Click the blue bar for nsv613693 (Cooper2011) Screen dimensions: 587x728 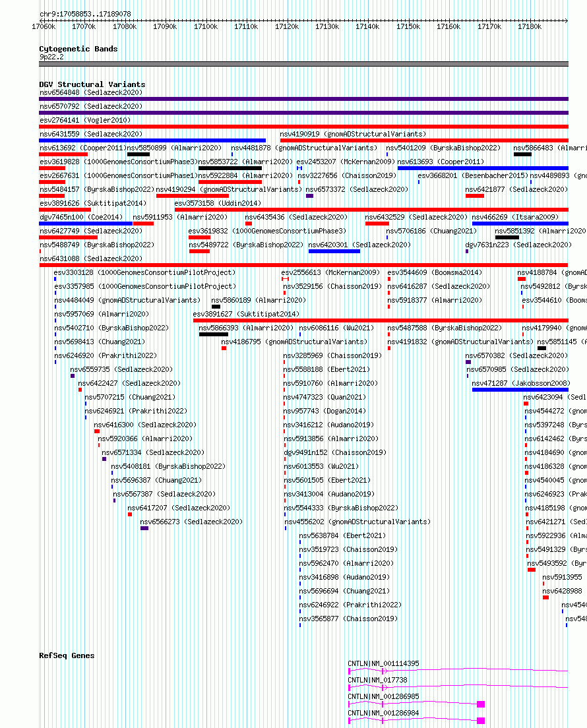[483, 168]
